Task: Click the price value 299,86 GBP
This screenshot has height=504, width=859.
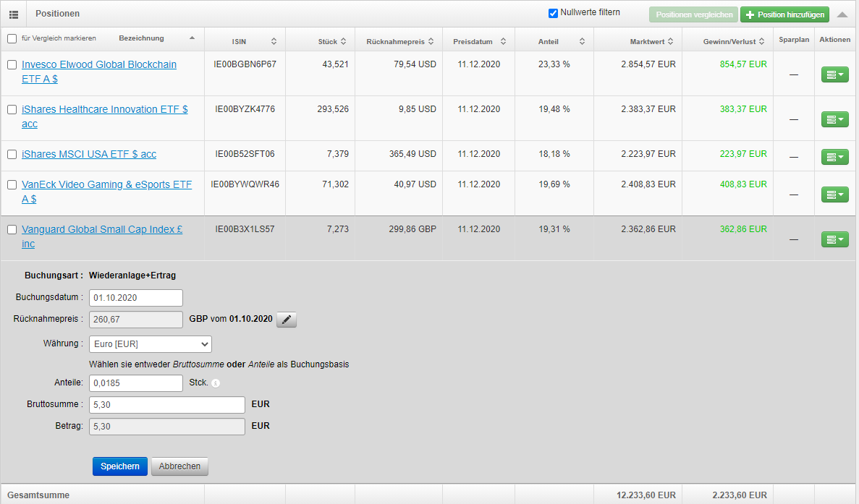Action: pos(412,229)
